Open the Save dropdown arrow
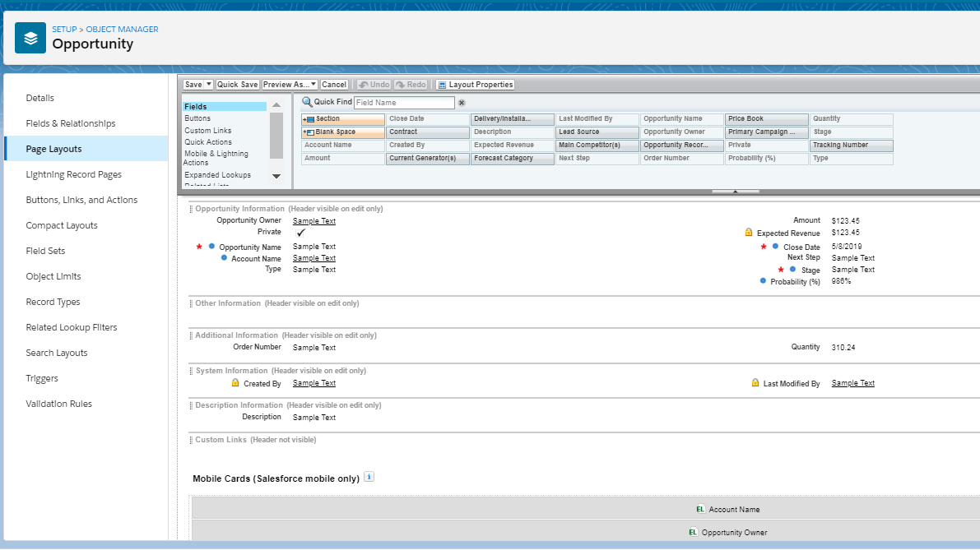The width and height of the screenshot is (980, 550). point(209,85)
